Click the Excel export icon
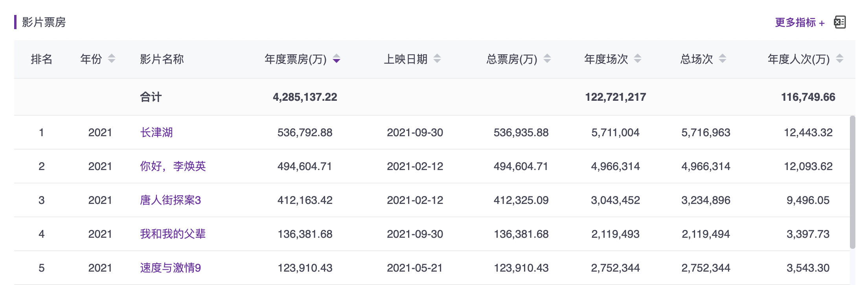The image size is (868, 285). click(840, 22)
